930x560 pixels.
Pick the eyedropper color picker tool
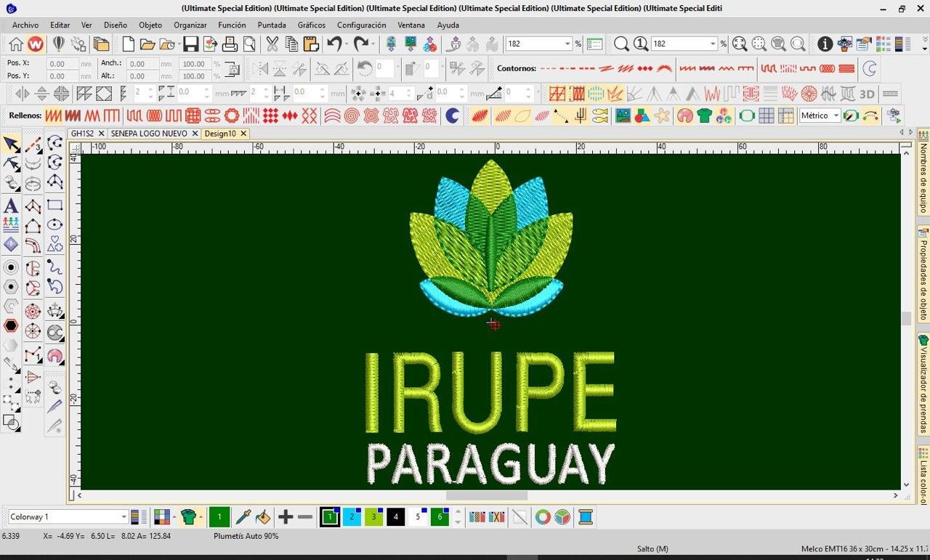click(x=243, y=517)
